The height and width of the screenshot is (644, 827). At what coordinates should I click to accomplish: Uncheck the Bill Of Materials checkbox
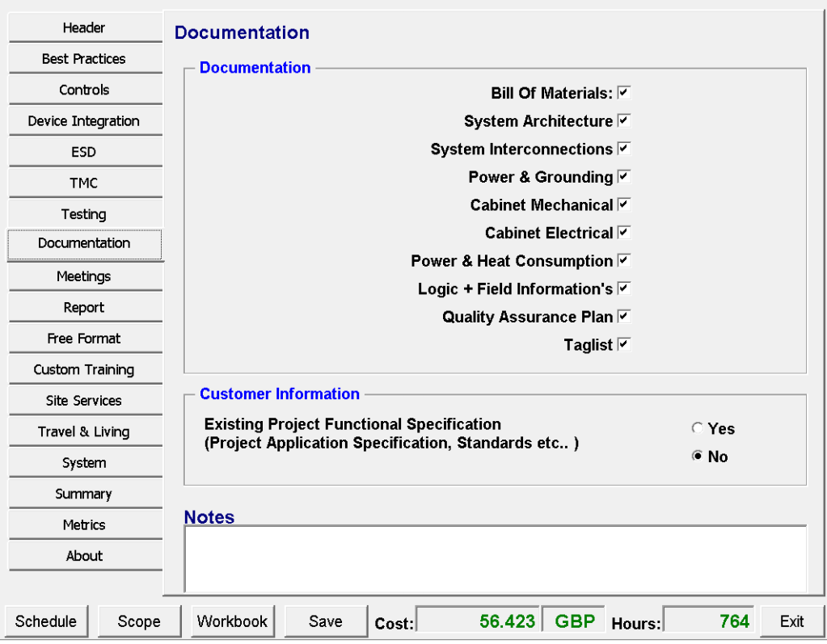tap(623, 93)
